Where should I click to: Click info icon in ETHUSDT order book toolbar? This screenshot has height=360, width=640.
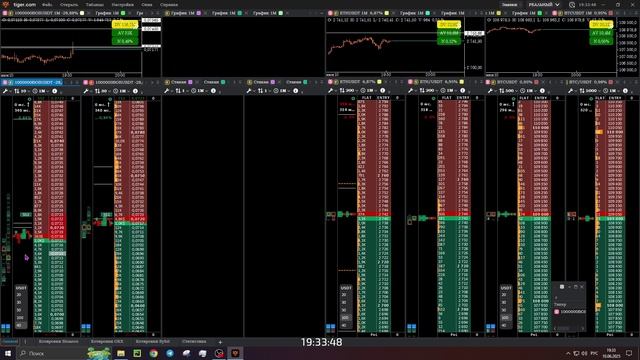click(x=382, y=91)
